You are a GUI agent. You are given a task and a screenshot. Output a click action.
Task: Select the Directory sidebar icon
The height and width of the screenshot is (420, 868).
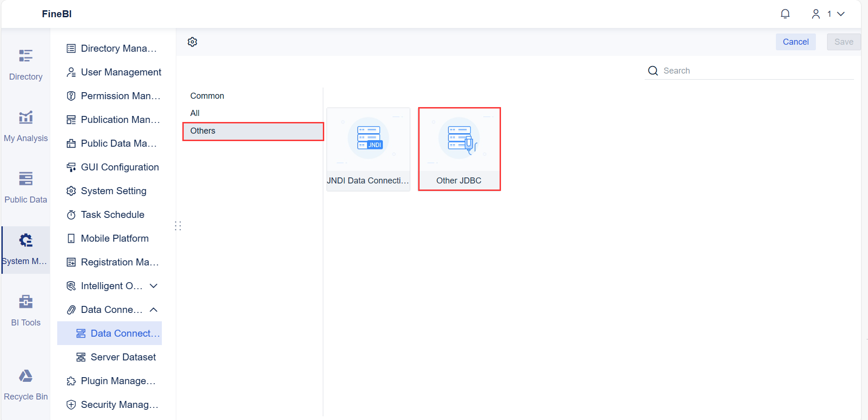26,63
